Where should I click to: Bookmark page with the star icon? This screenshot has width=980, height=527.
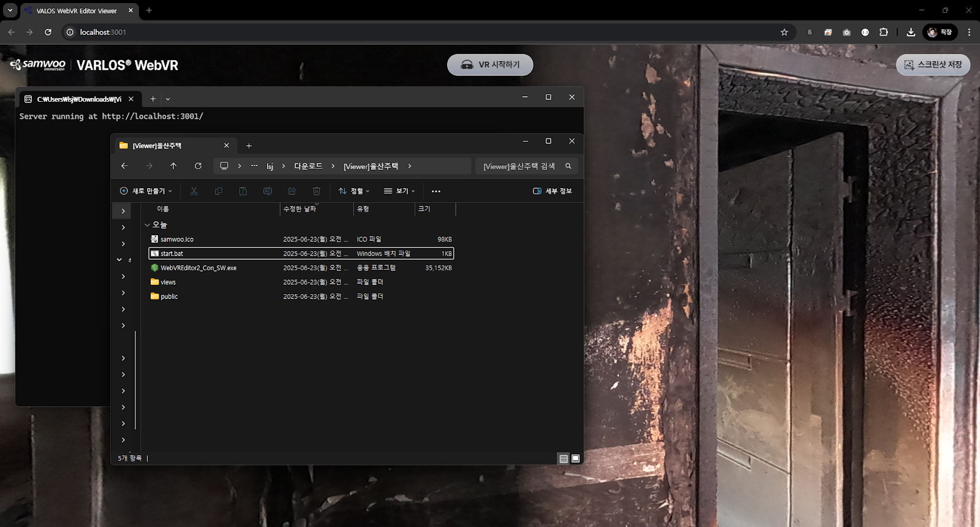(x=784, y=32)
